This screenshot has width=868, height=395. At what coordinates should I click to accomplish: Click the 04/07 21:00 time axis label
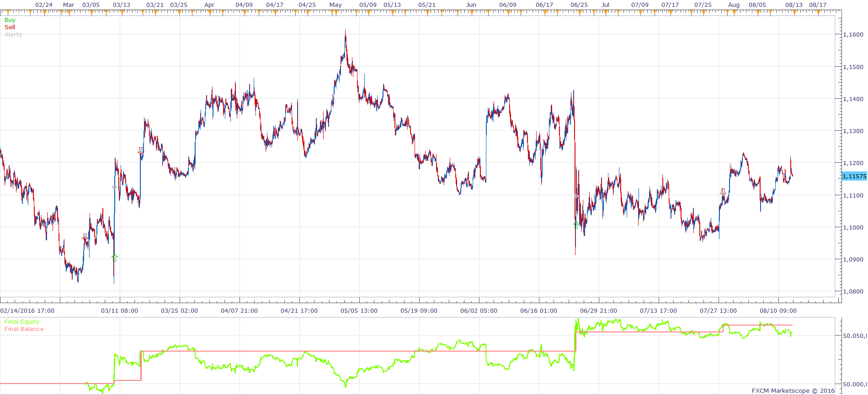(x=239, y=311)
